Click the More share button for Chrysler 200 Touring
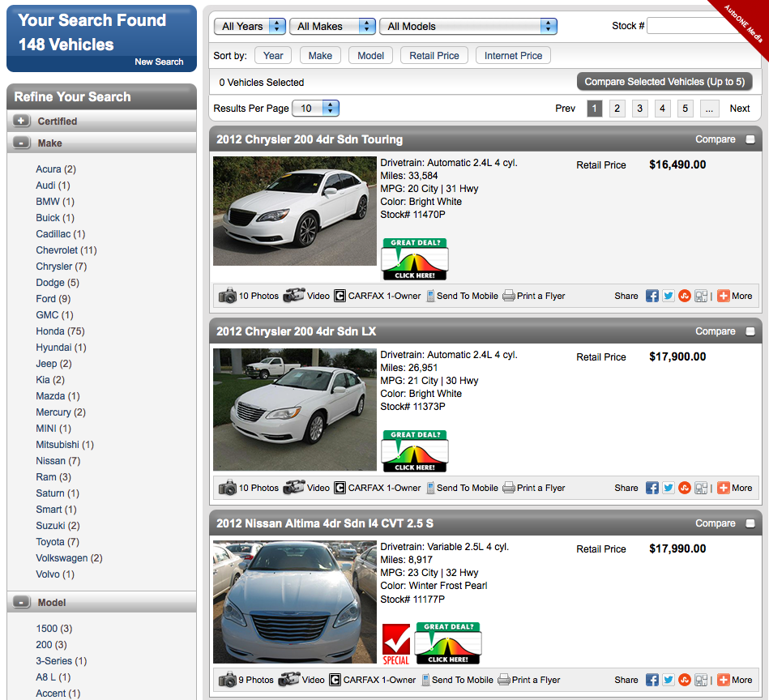769x700 pixels. (x=734, y=296)
